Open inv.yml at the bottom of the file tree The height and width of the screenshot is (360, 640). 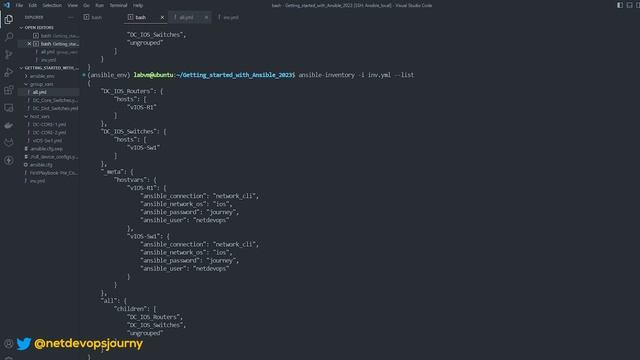37,181
